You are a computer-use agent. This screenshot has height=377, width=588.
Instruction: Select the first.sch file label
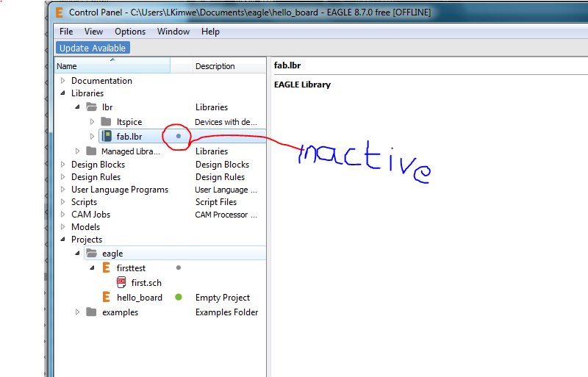[146, 283]
